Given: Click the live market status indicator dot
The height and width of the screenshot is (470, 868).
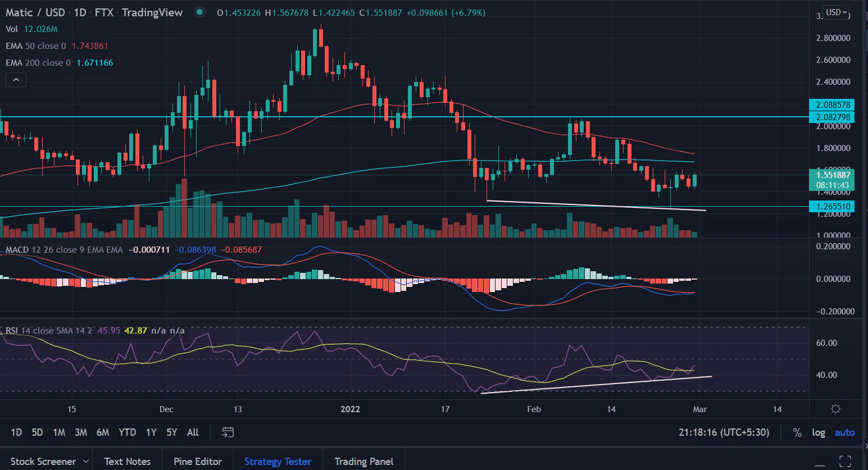Looking at the screenshot, I should (x=199, y=12).
